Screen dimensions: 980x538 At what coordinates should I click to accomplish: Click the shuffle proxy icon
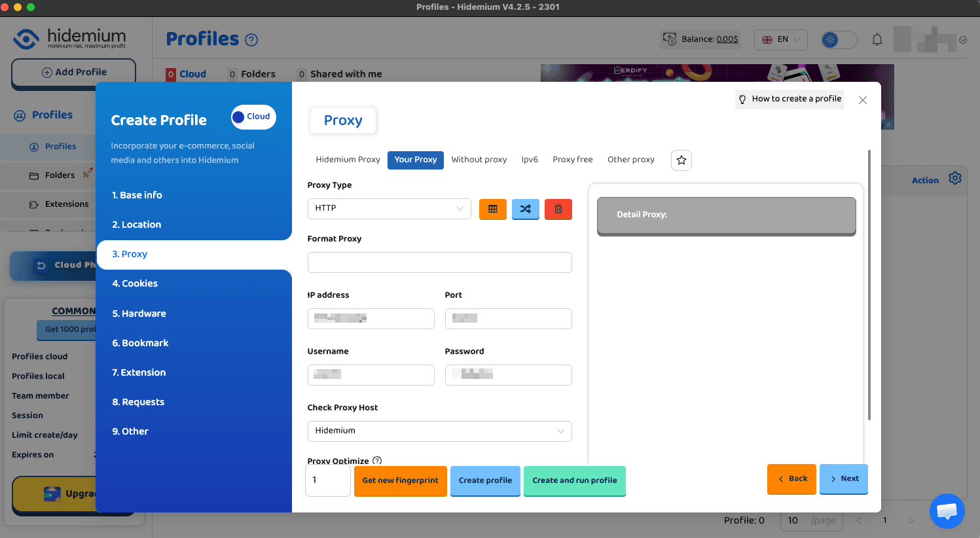pyautogui.click(x=525, y=209)
